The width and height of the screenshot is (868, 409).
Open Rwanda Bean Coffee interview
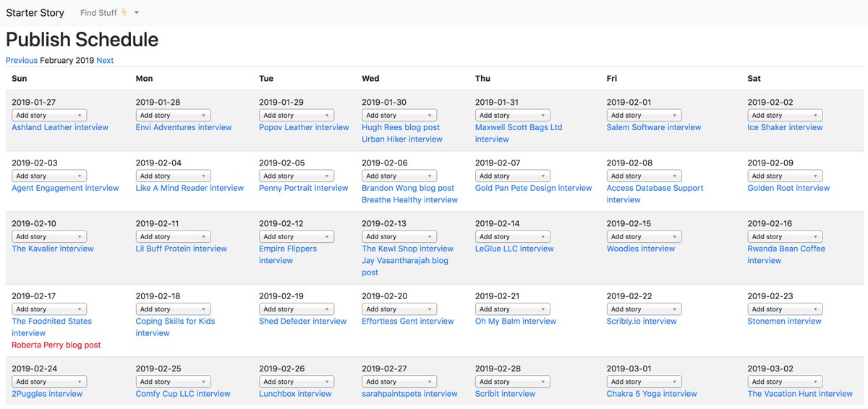pos(786,254)
